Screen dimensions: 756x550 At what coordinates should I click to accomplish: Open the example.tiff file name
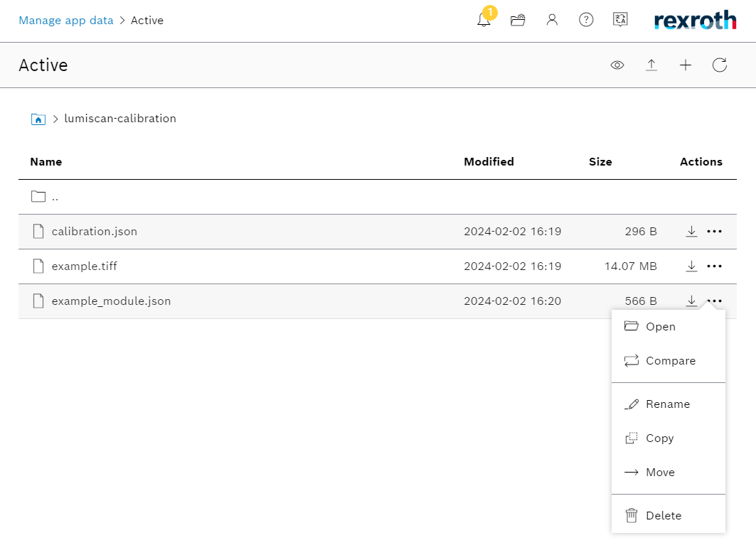coord(85,266)
